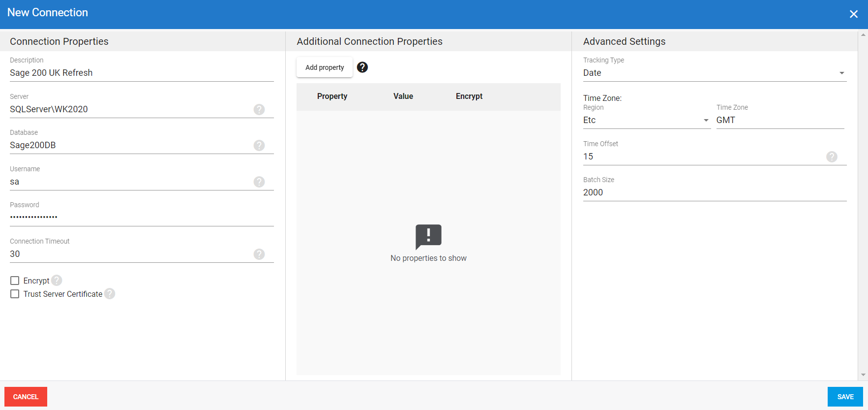The height and width of the screenshot is (410, 868).
Task: Tick the Trust Server Certificate checkbox
Action: tap(15, 294)
